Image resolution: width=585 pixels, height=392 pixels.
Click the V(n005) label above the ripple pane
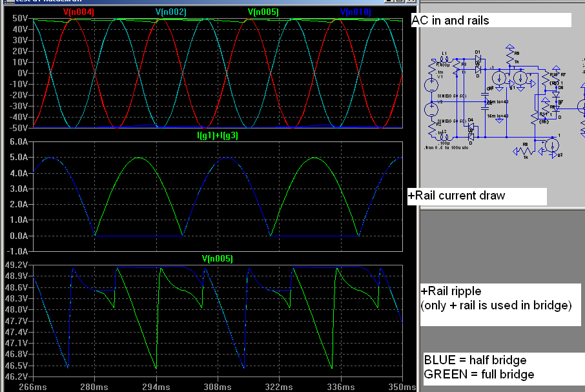click(x=217, y=258)
